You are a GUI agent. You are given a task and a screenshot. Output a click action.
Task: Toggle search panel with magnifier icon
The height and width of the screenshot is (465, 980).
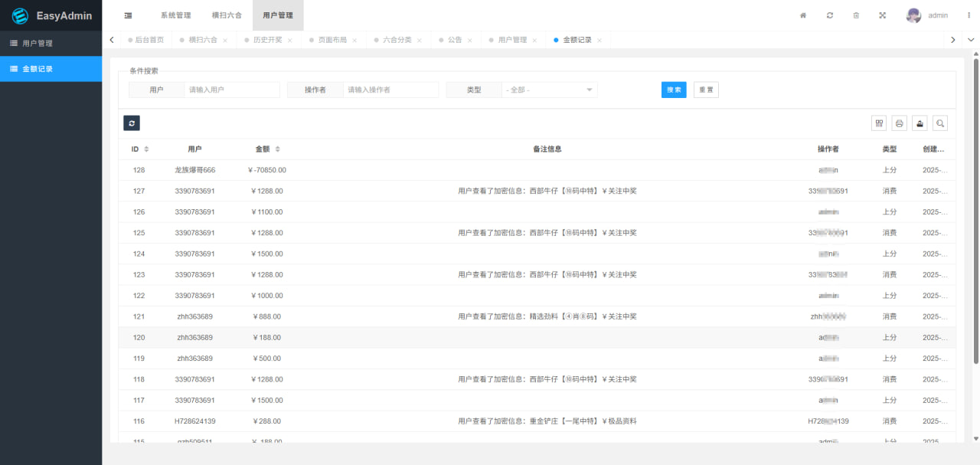[x=940, y=123]
